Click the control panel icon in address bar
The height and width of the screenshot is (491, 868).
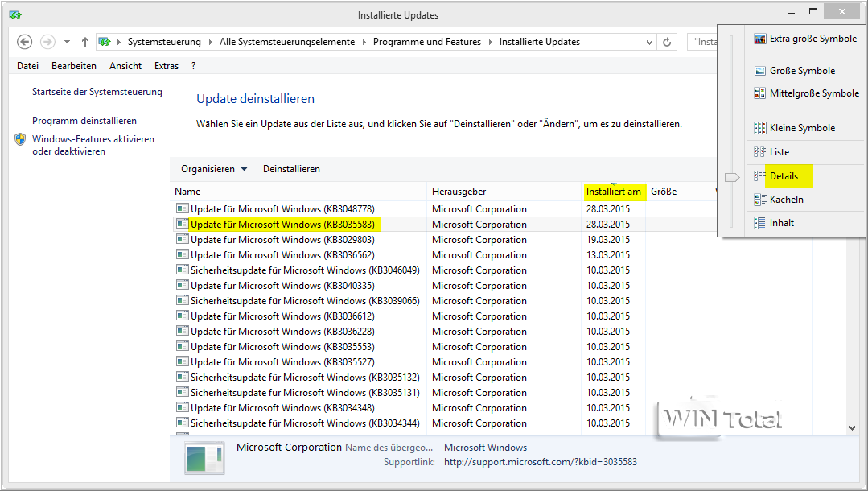[x=105, y=42]
